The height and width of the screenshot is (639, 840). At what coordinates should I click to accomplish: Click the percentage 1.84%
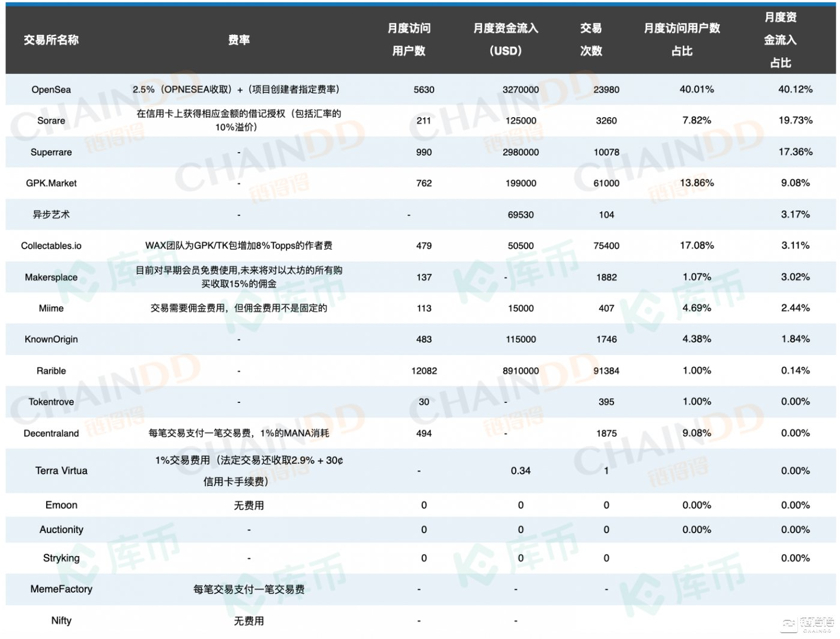click(795, 339)
